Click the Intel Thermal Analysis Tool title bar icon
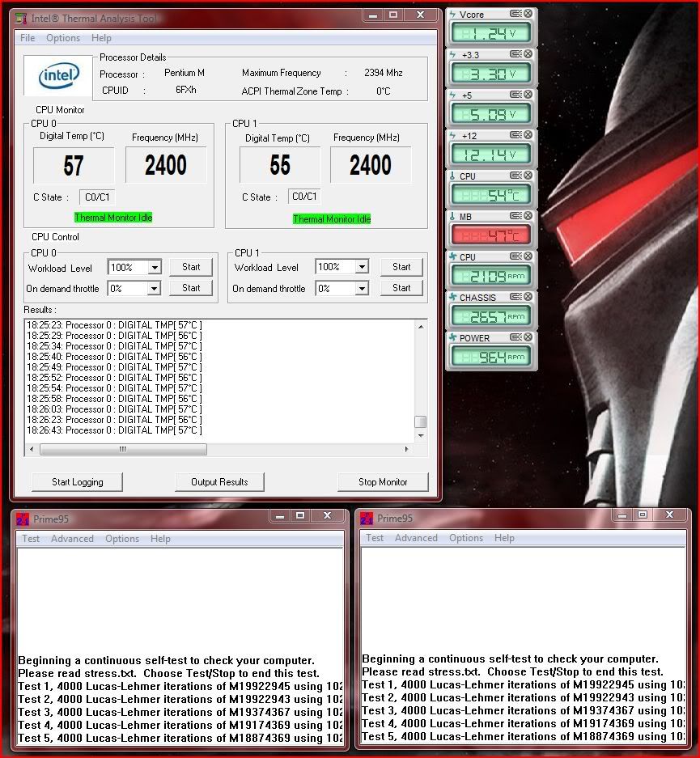 pyautogui.click(x=21, y=19)
